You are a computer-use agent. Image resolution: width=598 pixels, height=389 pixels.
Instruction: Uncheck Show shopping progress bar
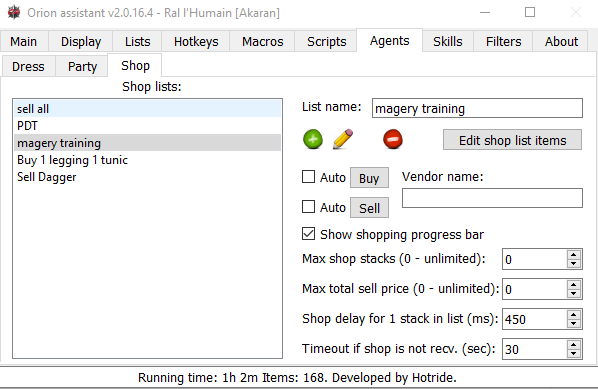click(308, 234)
